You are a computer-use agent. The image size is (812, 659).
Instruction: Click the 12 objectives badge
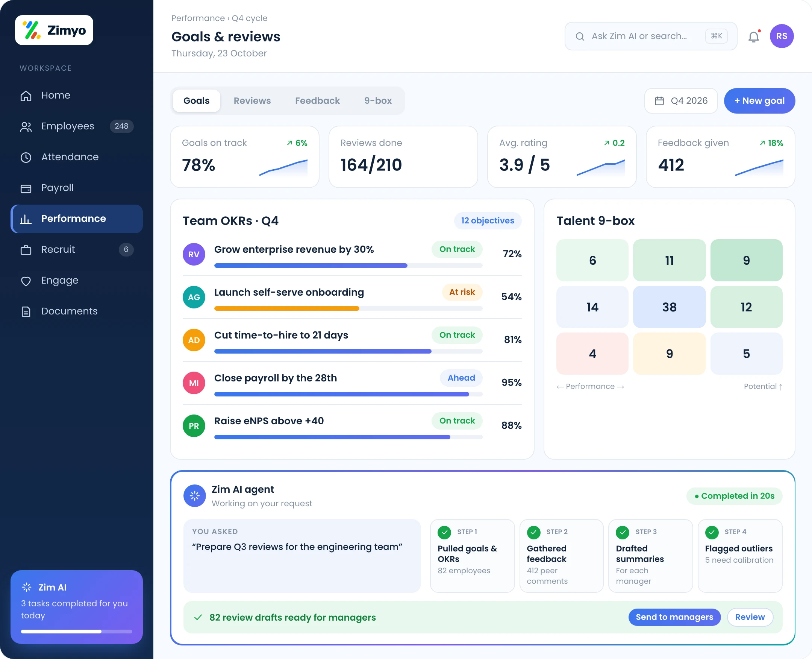[488, 220]
